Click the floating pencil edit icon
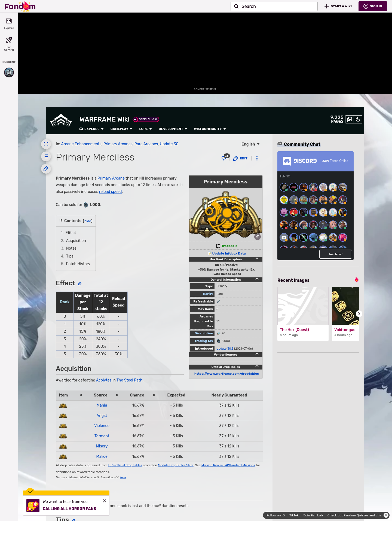The image size is (392, 545). 46,169
